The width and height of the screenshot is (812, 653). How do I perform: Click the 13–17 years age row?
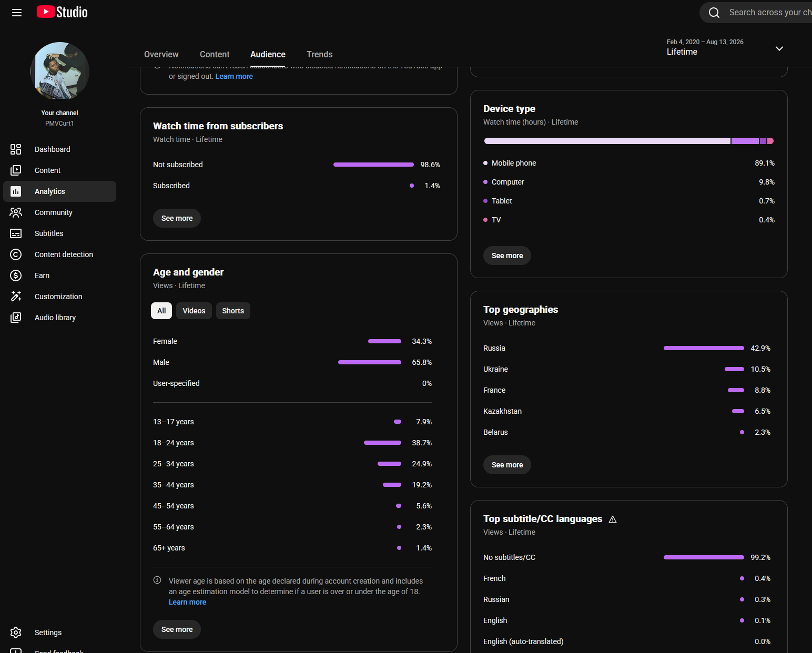click(292, 422)
